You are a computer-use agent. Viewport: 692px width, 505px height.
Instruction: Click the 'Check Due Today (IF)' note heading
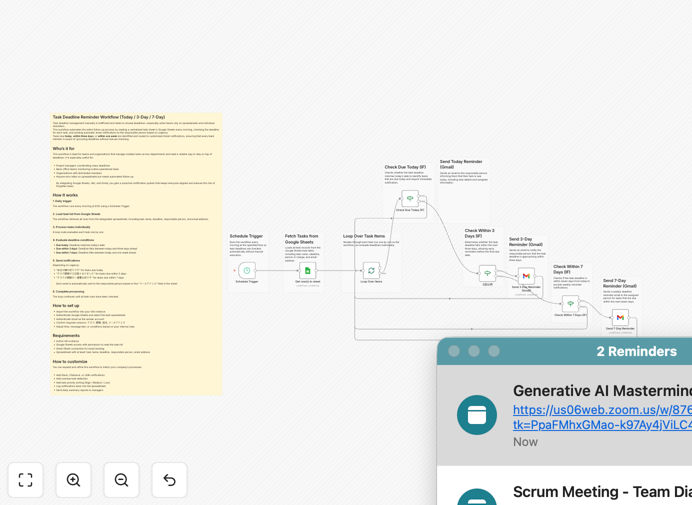(x=405, y=167)
